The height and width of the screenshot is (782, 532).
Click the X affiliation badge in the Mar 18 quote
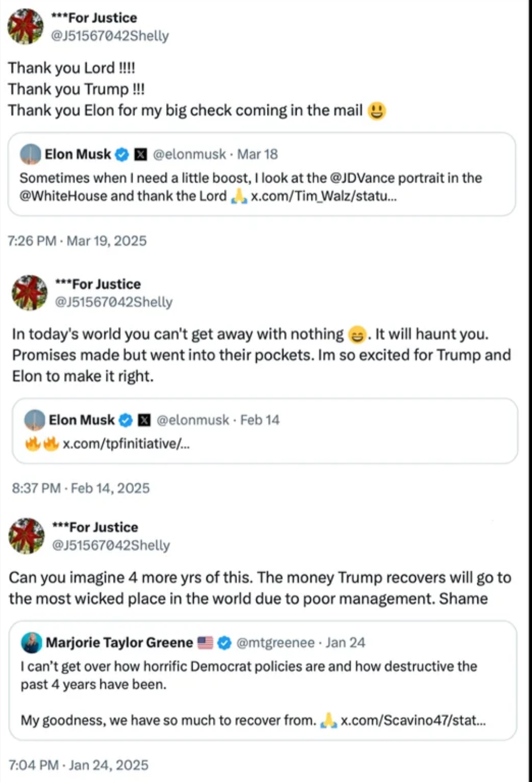(141, 155)
